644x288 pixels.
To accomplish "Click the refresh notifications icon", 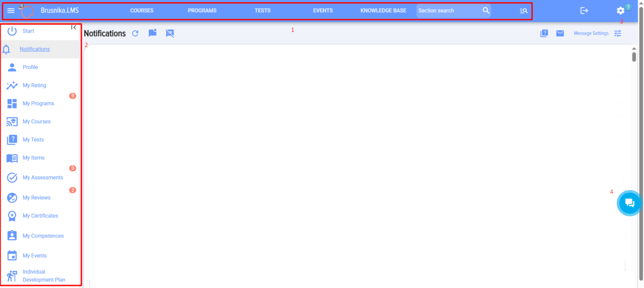I will pyautogui.click(x=135, y=34).
